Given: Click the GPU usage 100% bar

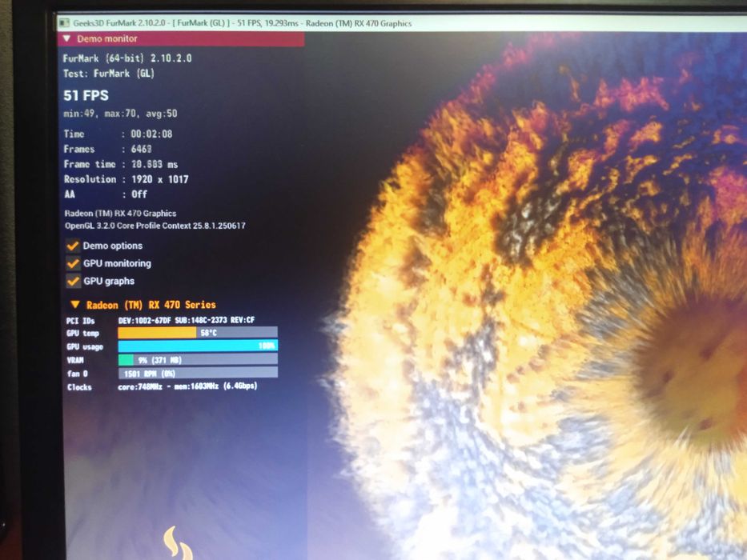Looking at the screenshot, I should [x=198, y=346].
